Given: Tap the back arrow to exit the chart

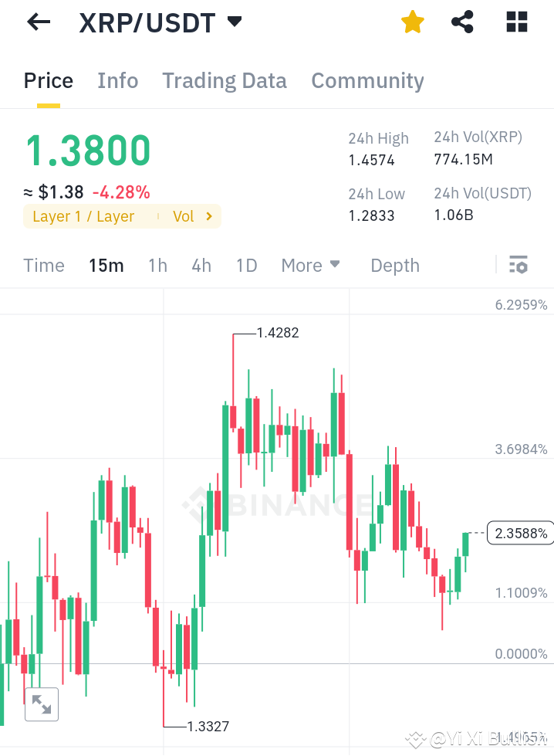Looking at the screenshot, I should point(37,22).
